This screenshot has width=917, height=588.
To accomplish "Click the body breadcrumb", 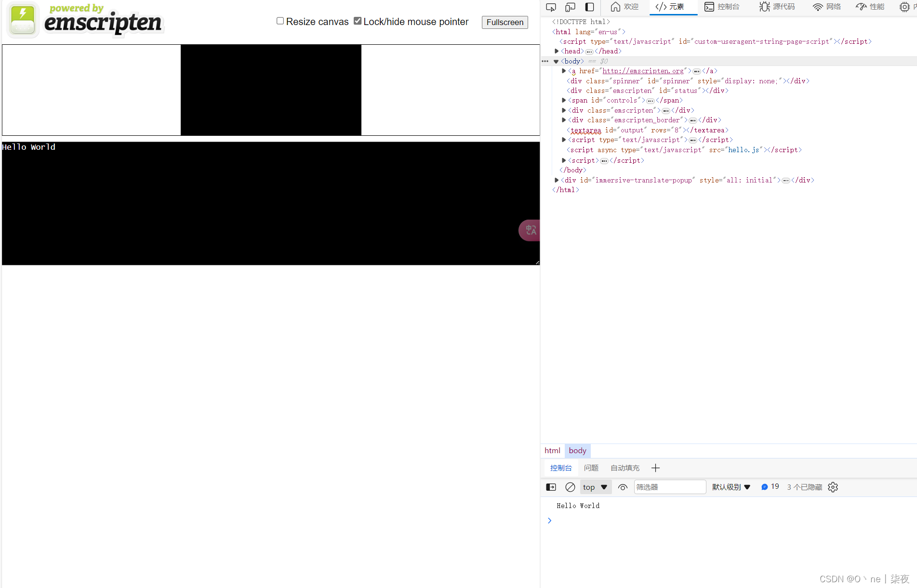I will coord(577,451).
